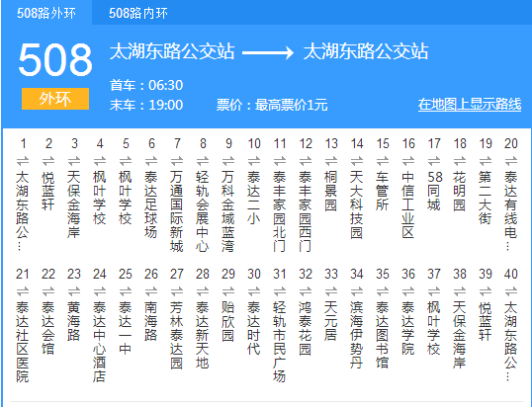Click the transfer icon above stop 26 南海路
The image size is (532, 407).
pos(151,291)
